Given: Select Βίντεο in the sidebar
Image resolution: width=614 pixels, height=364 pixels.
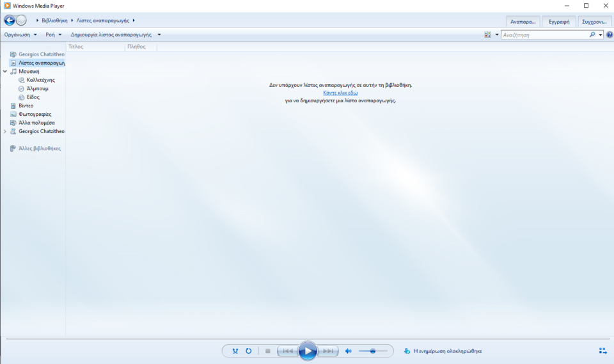Looking at the screenshot, I should pyautogui.click(x=26, y=106).
